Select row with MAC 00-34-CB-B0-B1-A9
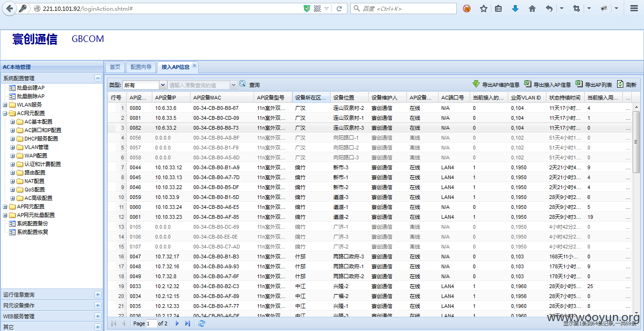The height and width of the screenshot is (331, 644). pyautogui.click(x=370, y=167)
